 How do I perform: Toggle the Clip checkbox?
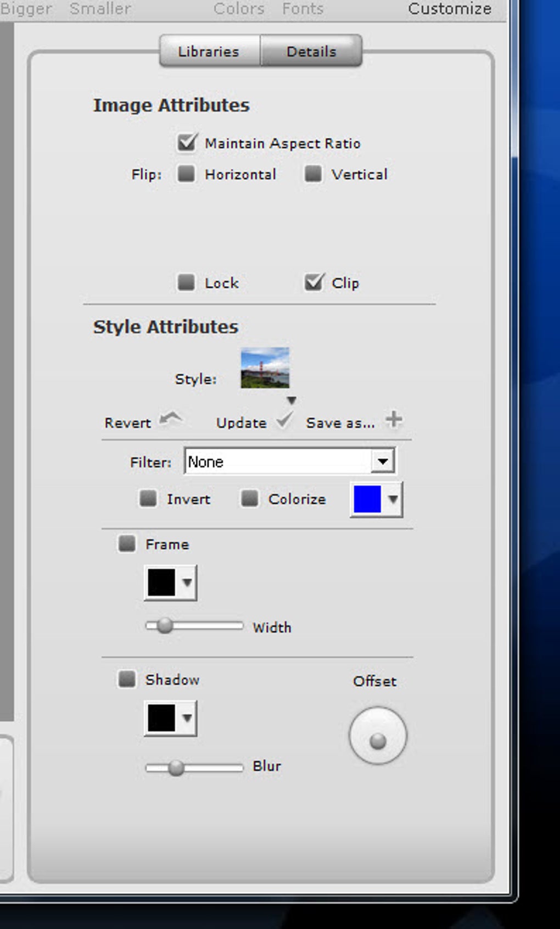coord(314,282)
